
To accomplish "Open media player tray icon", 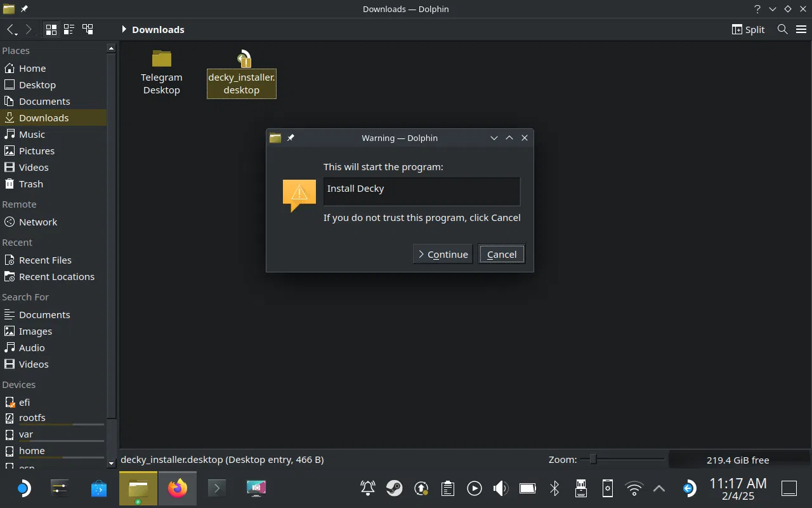I will (x=475, y=488).
